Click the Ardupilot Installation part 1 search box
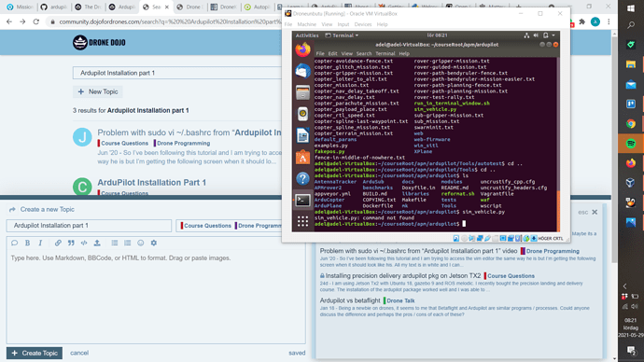 coord(177,73)
